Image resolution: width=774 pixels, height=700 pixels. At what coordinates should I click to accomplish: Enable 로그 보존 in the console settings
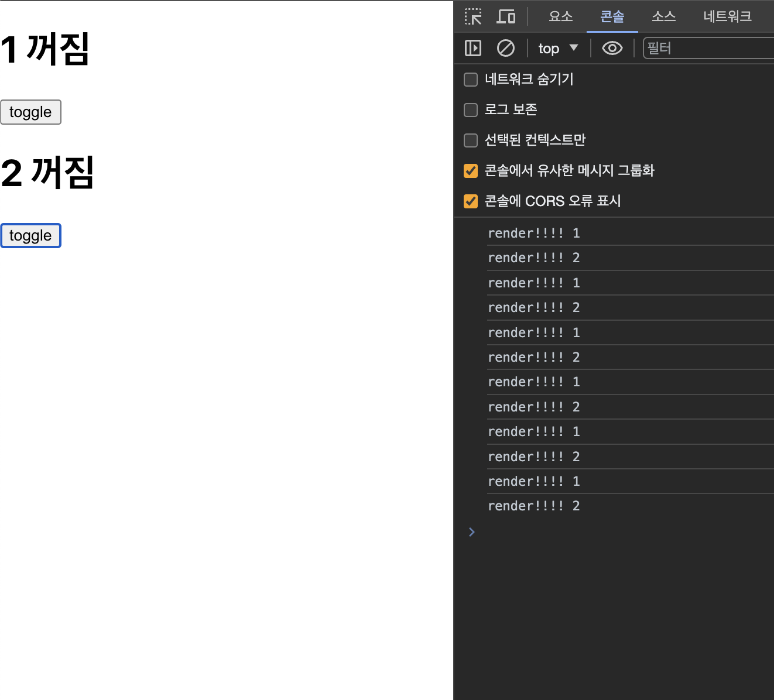pyautogui.click(x=471, y=110)
